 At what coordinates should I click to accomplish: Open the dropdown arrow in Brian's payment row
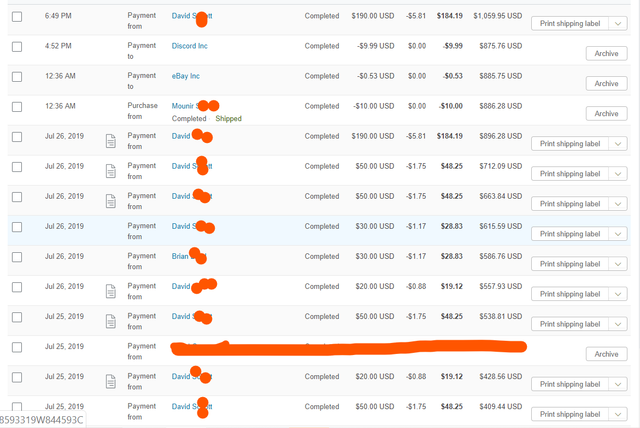(618, 264)
